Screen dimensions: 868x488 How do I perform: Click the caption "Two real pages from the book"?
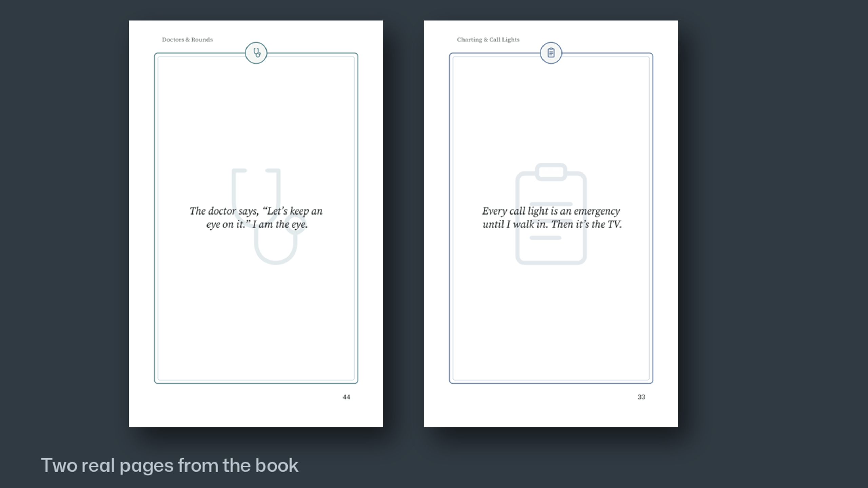point(170,466)
